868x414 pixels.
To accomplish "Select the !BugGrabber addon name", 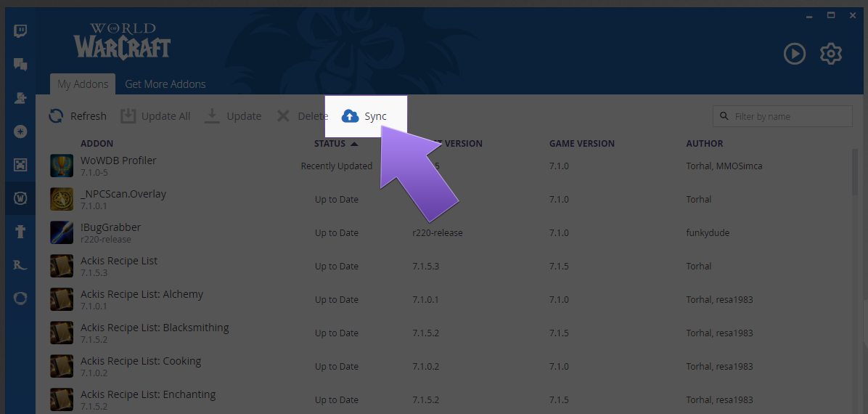I will (111, 227).
